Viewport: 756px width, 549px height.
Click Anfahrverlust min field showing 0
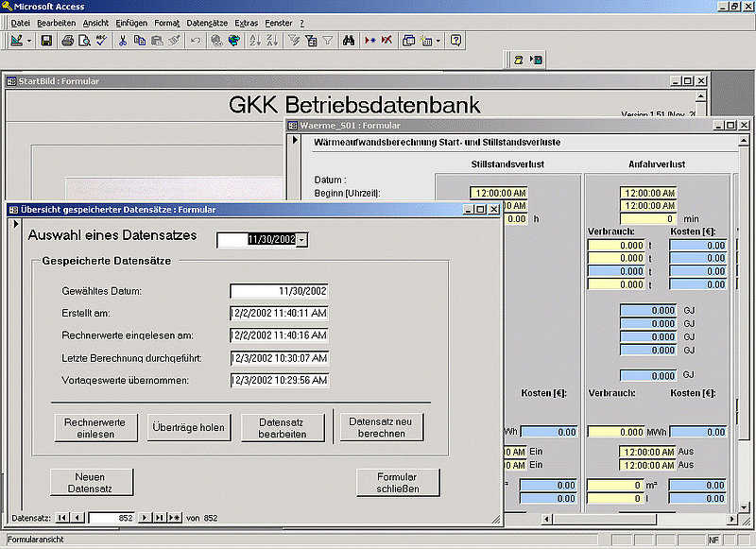[648, 219]
